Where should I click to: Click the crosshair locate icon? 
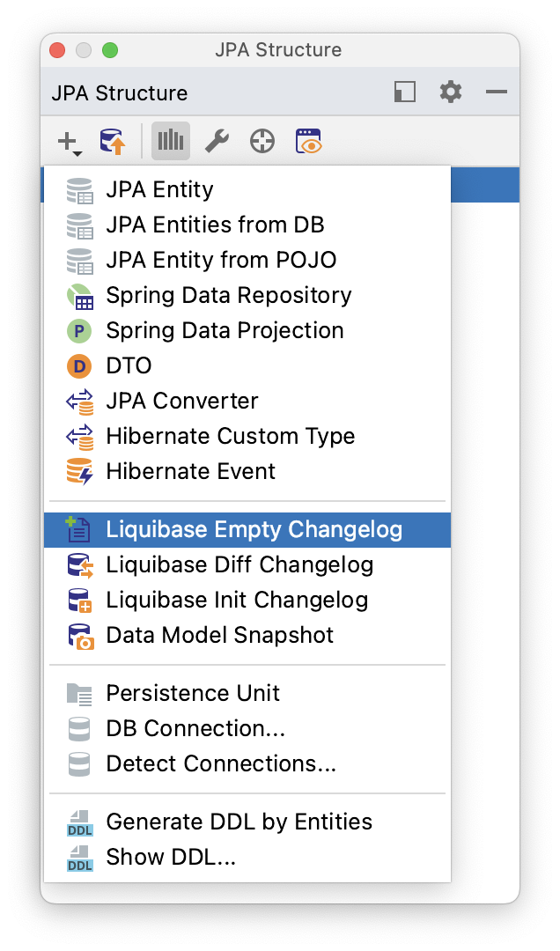262,141
